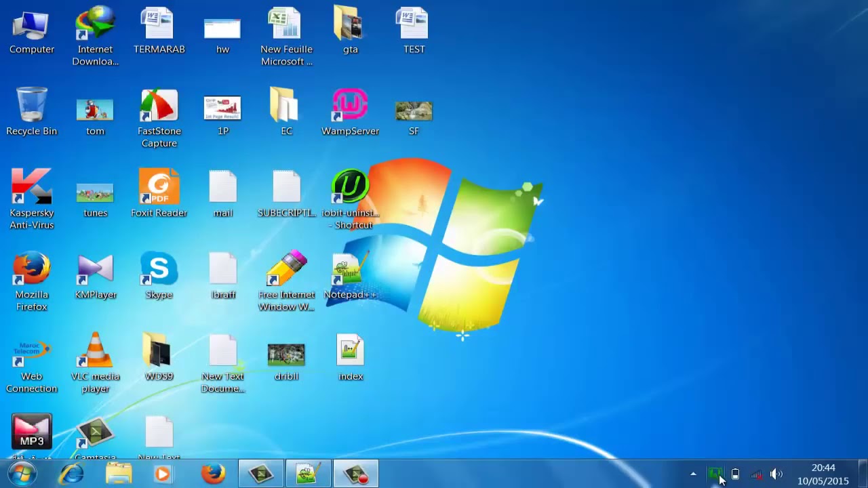
Task: Select the TEST Word document
Action: coord(414,31)
